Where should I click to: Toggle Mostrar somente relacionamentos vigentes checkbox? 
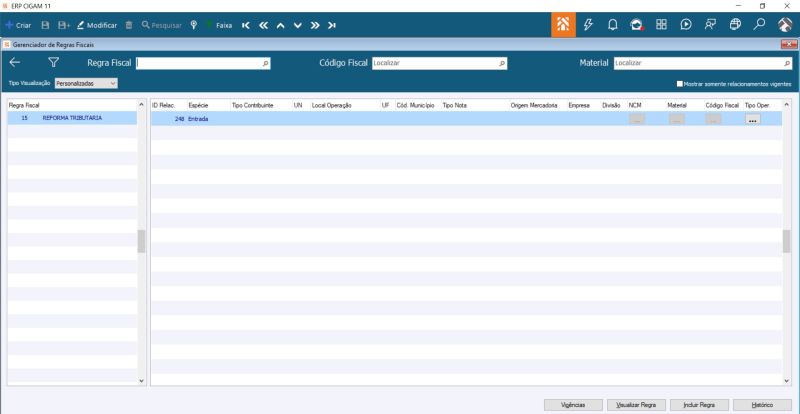680,84
